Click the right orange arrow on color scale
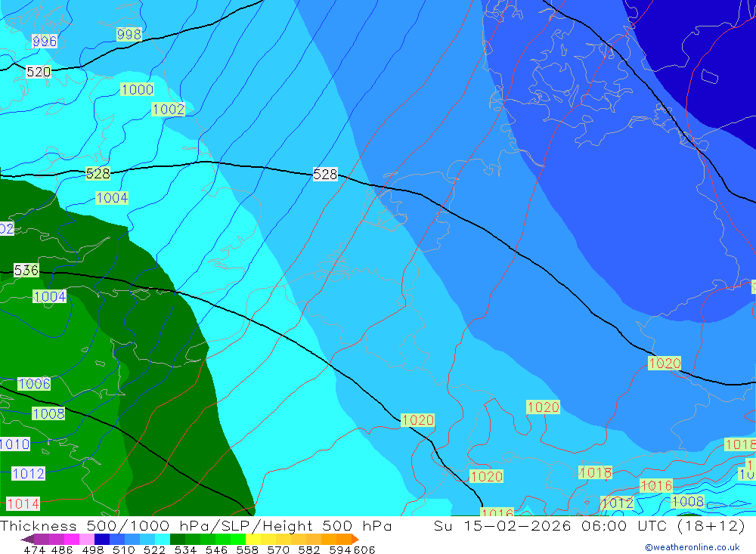This screenshot has width=756, height=554. [x=355, y=539]
